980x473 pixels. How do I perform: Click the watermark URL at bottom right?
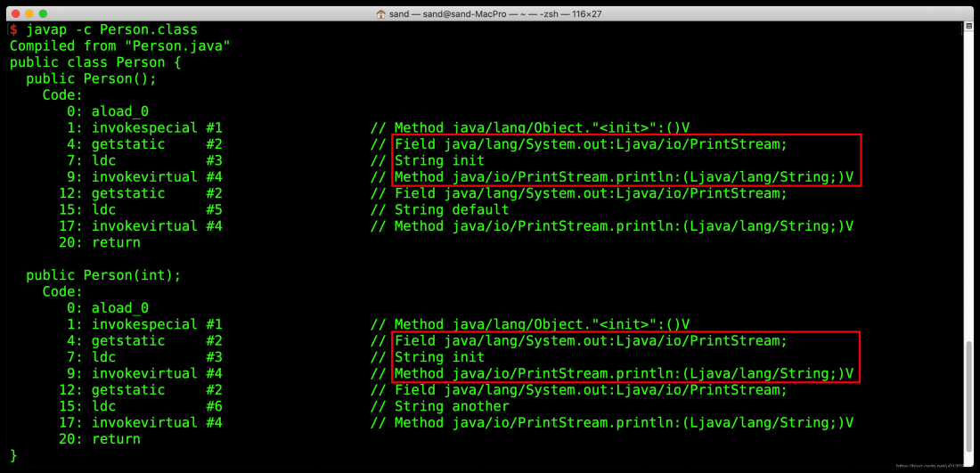pyautogui.click(x=934, y=465)
